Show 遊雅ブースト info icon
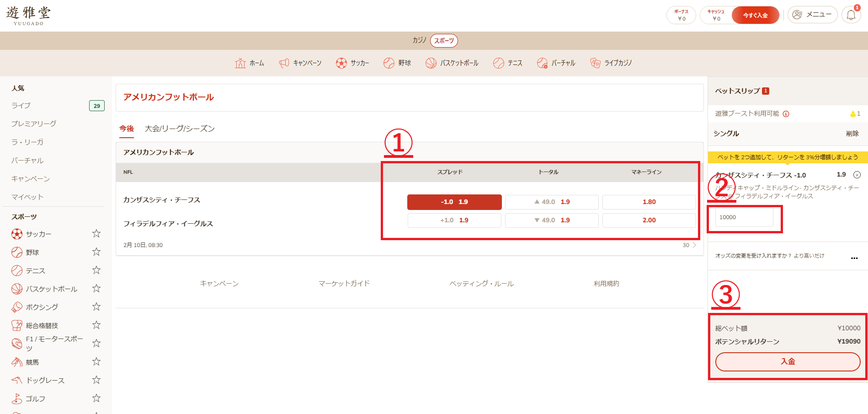The height and width of the screenshot is (414, 868). tap(786, 114)
